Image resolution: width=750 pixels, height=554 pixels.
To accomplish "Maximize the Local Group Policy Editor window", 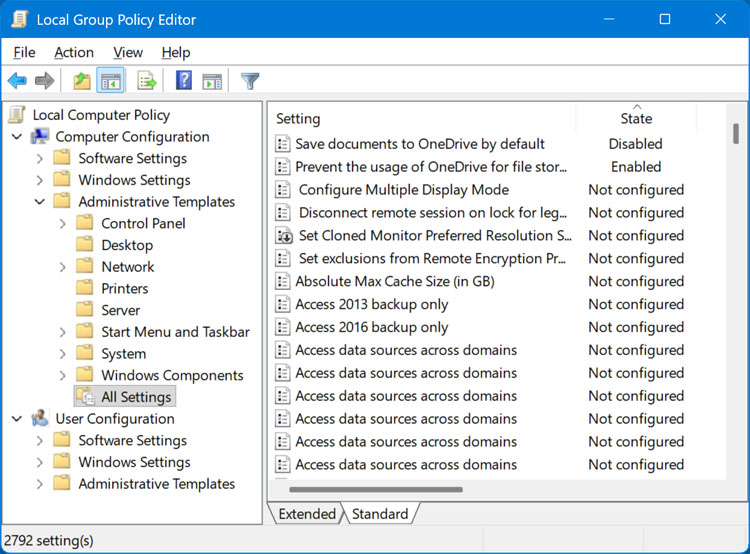I will point(664,19).
